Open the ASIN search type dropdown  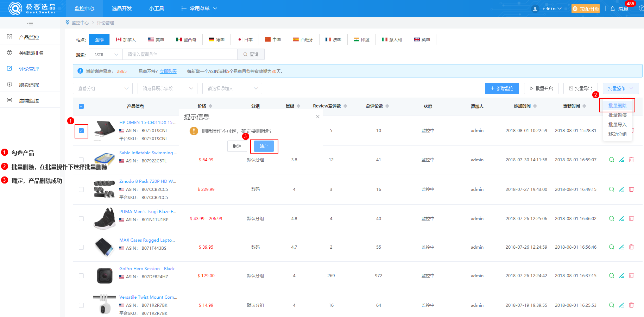[106, 55]
